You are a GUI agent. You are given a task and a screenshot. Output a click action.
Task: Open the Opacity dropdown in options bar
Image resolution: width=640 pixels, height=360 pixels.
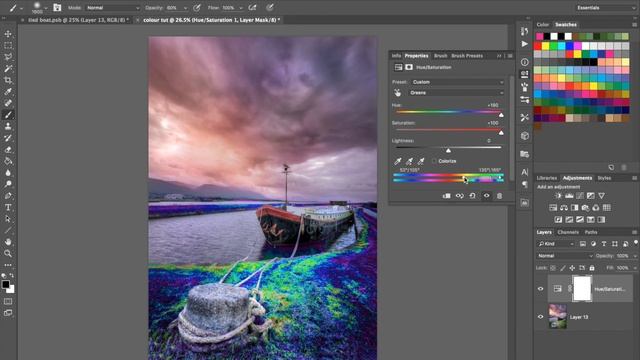185,8
